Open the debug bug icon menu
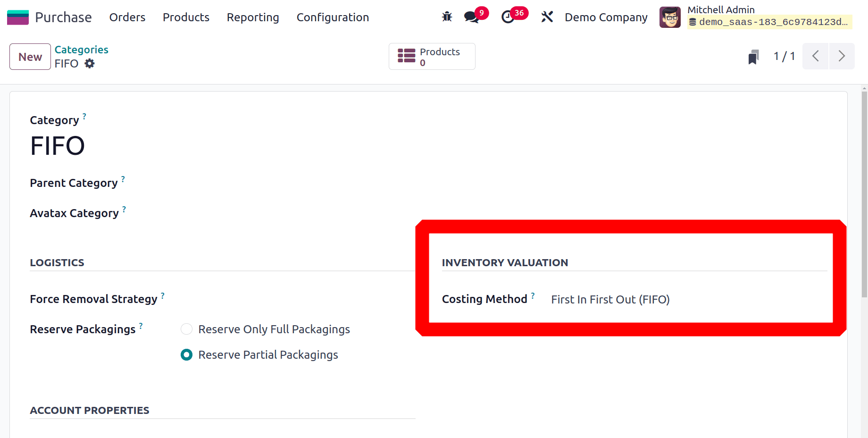Viewport: 868px width, 438px height. coord(447,17)
